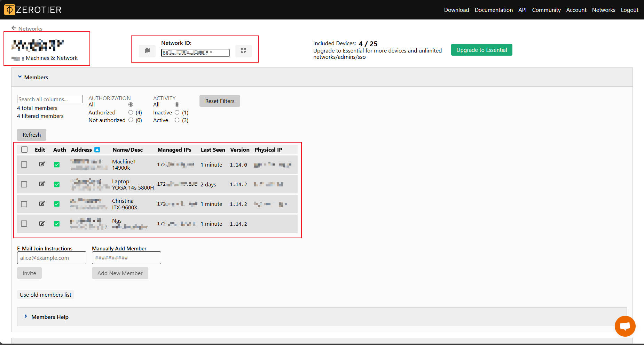Toggle the Address column sort arrow
This screenshot has height=345, width=644.
(x=97, y=149)
